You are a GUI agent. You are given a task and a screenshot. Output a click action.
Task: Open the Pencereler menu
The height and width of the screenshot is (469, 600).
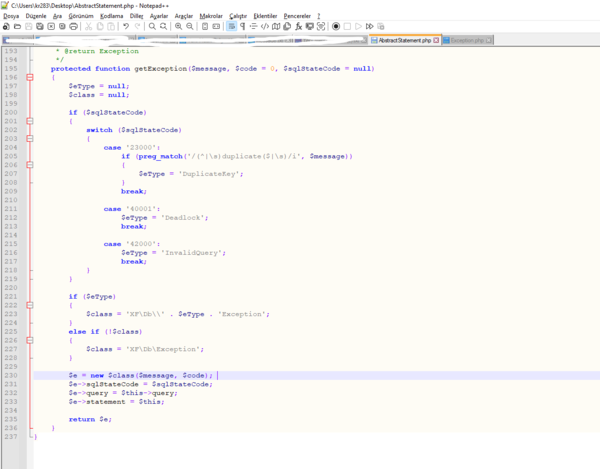coord(297,16)
